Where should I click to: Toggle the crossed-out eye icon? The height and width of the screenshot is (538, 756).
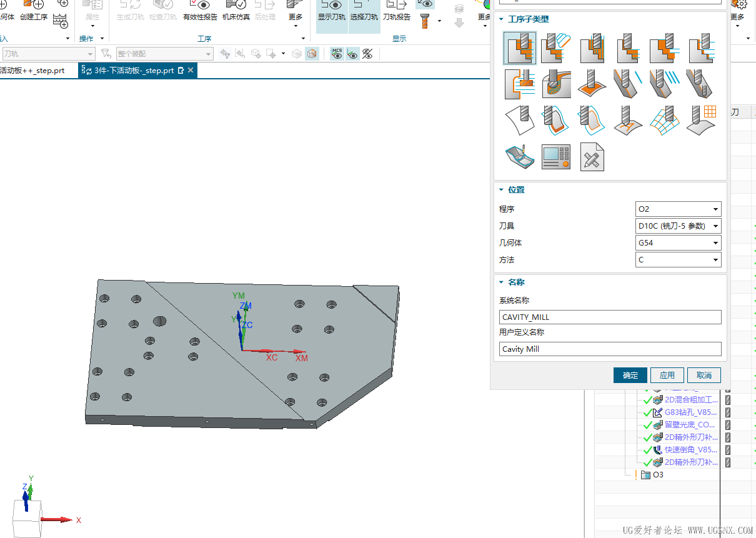coord(367,54)
